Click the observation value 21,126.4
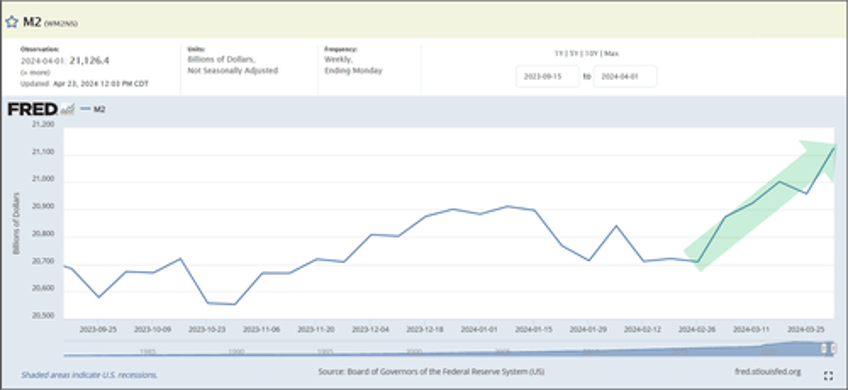The image size is (848, 390). [89, 61]
